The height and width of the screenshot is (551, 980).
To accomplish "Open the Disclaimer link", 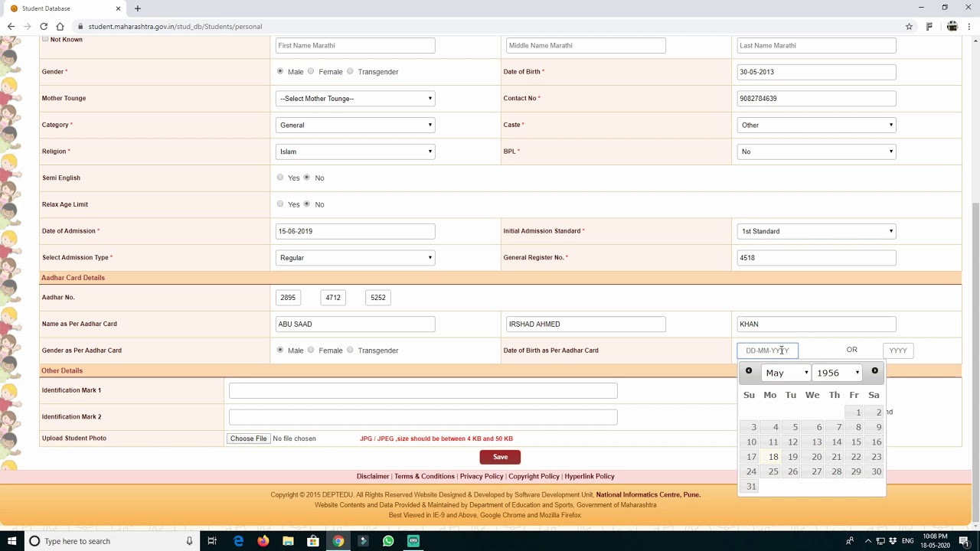I will coord(373,476).
